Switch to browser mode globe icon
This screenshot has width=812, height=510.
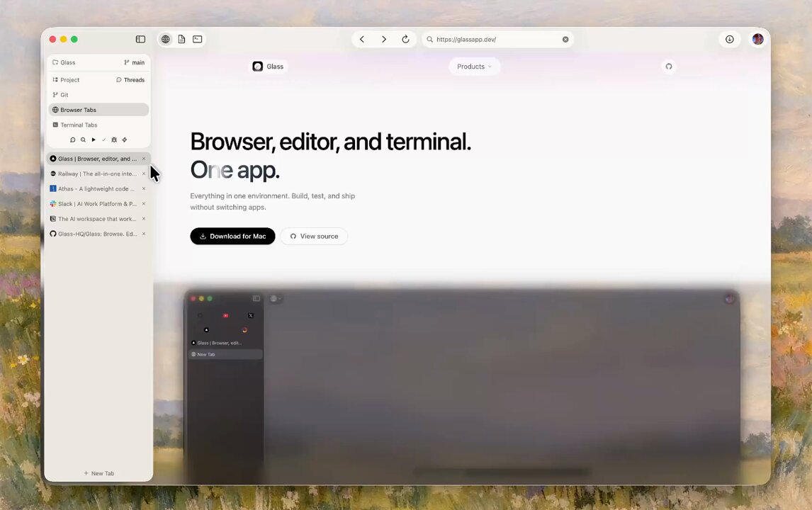pos(165,40)
